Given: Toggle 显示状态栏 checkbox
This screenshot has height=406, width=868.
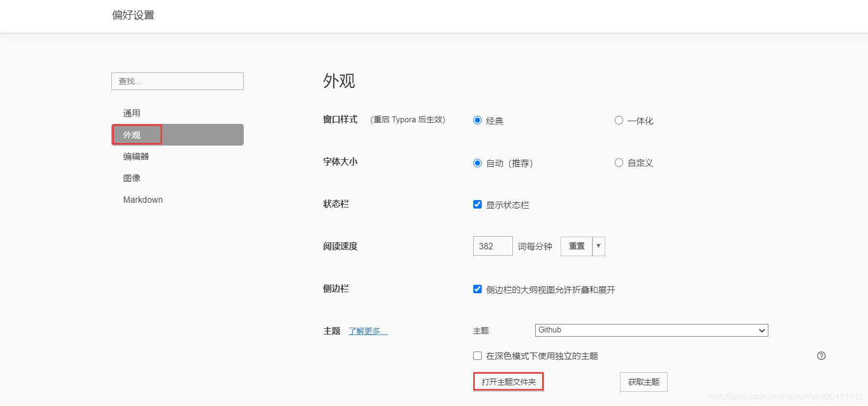Looking at the screenshot, I should [x=477, y=204].
